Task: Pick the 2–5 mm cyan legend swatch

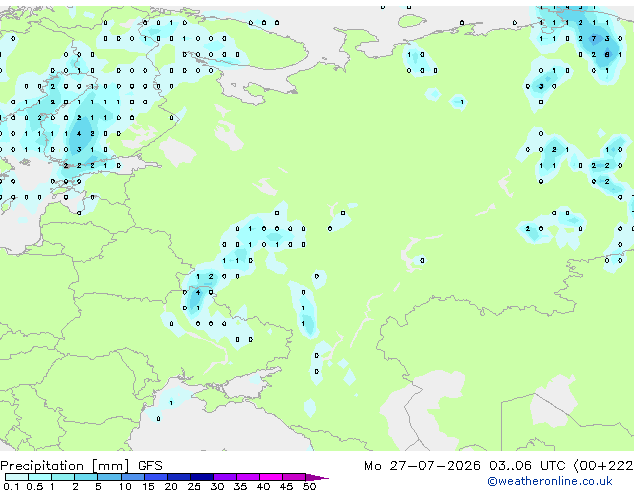Action: (86, 477)
